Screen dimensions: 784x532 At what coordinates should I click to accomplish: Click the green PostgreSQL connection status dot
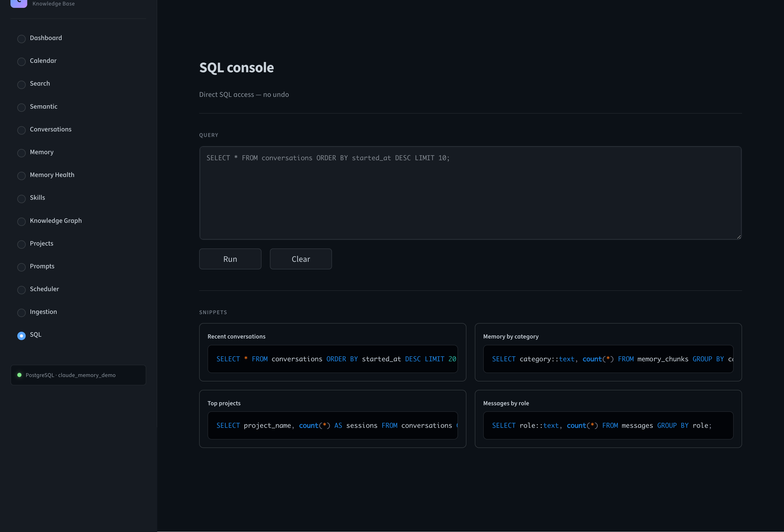point(19,375)
